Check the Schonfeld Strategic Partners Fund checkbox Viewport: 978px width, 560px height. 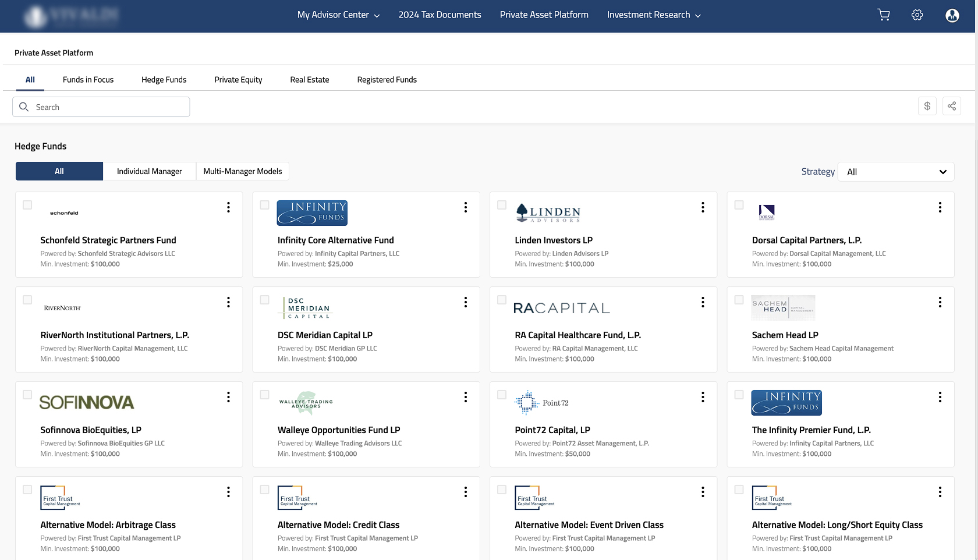pos(27,205)
